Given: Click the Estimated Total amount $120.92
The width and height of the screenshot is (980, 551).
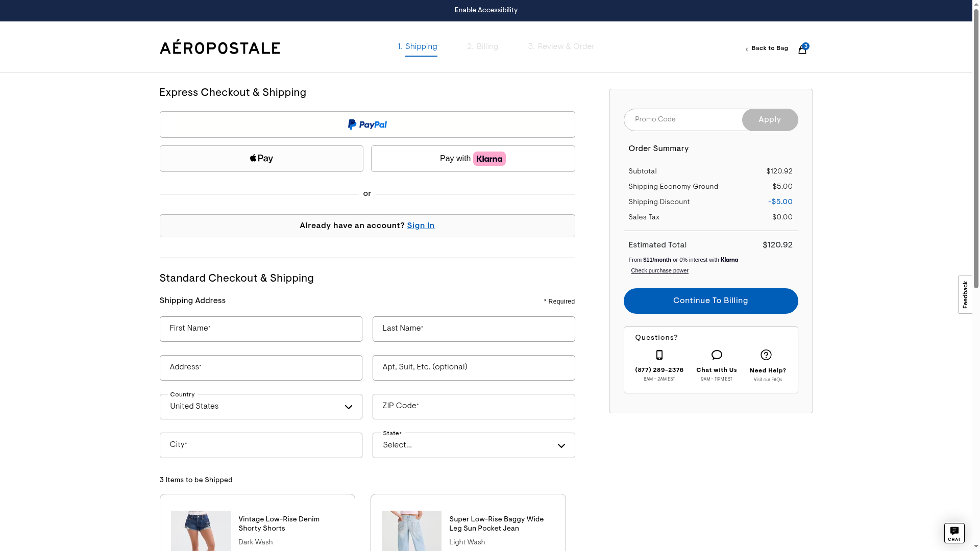Looking at the screenshot, I should coord(777,245).
